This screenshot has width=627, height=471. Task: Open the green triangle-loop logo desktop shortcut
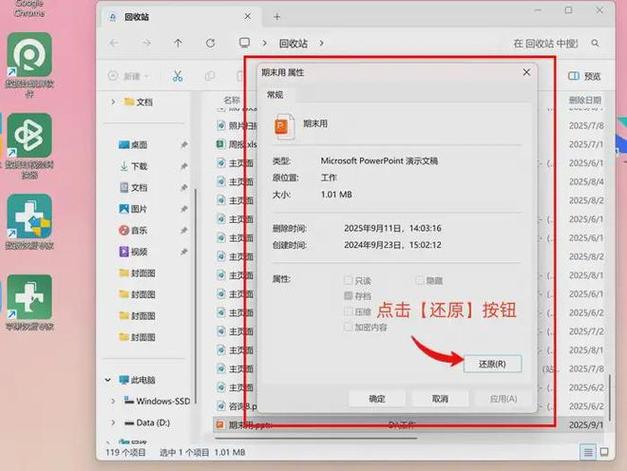point(30,135)
